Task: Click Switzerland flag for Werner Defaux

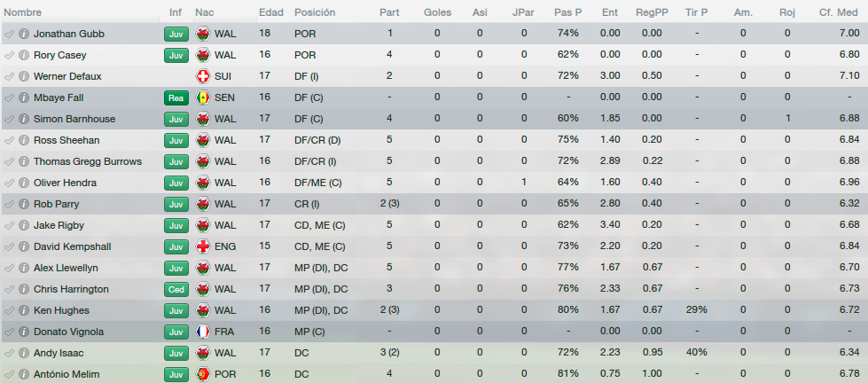Action: pos(203,76)
